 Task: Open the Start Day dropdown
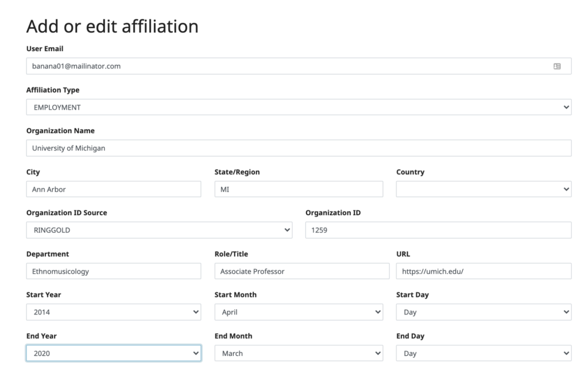[x=483, y=312]
